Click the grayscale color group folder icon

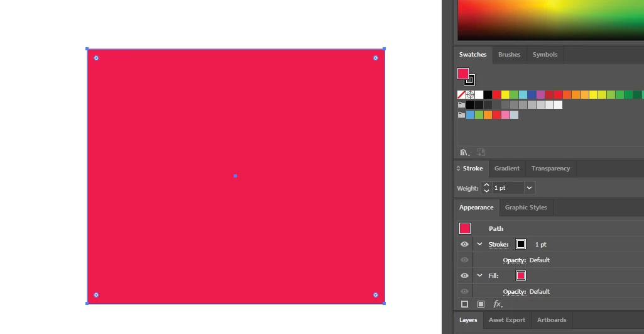point(461,104)
